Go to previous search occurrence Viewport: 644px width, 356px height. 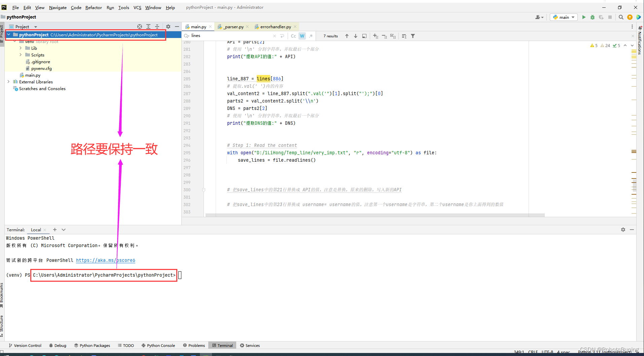(347, 36)
